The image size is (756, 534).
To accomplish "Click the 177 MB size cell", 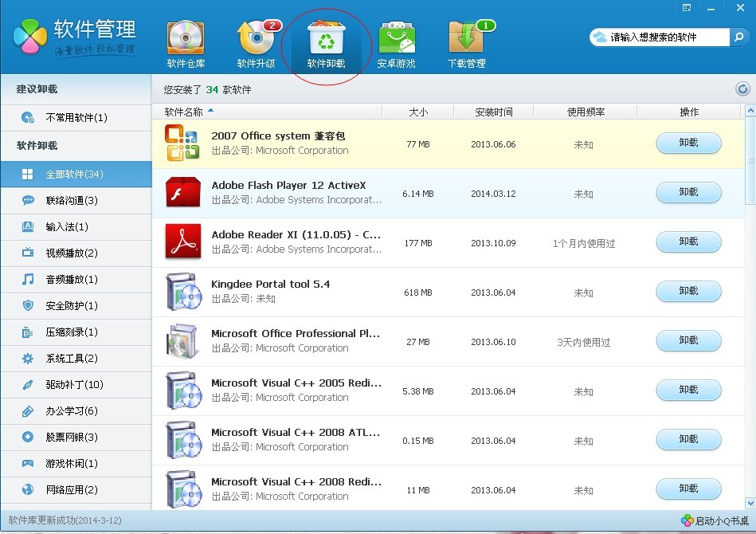I will click(x=418, y=243).
